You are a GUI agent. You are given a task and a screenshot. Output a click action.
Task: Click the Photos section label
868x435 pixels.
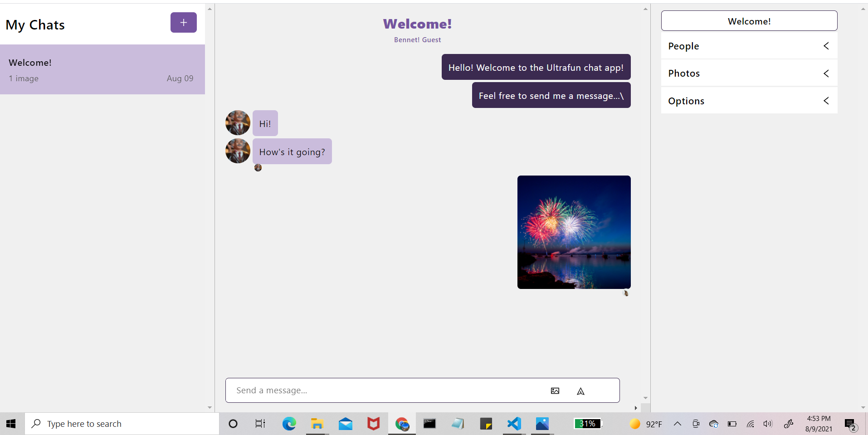(684, 73)
